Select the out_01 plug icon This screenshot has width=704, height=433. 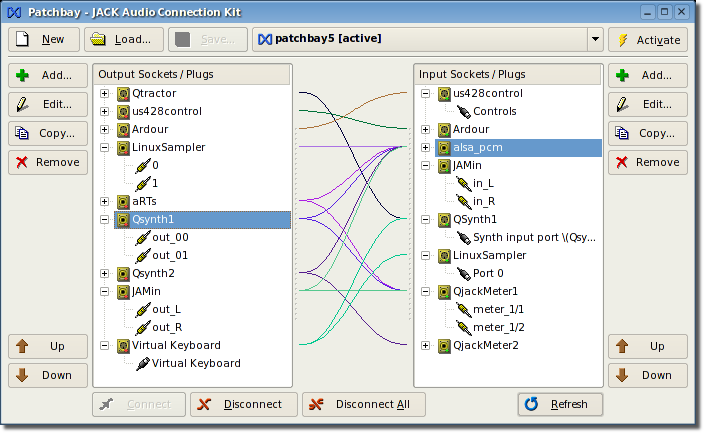click(143, 256)
